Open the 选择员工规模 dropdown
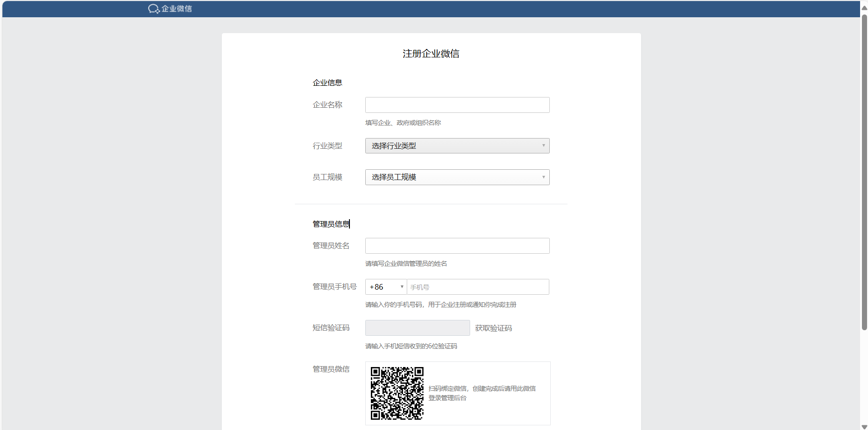 (x=457, y=177)
